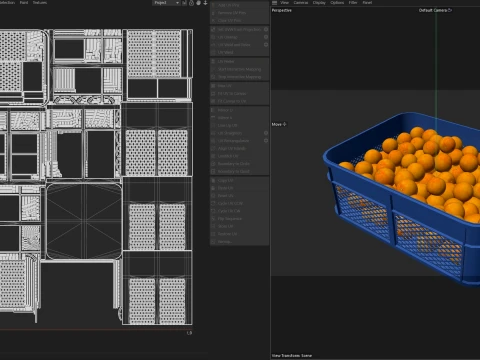Open the viewport Filter menu
This screenshot has width=480, height=360.
pyautogui.click(x=353, y=3)
